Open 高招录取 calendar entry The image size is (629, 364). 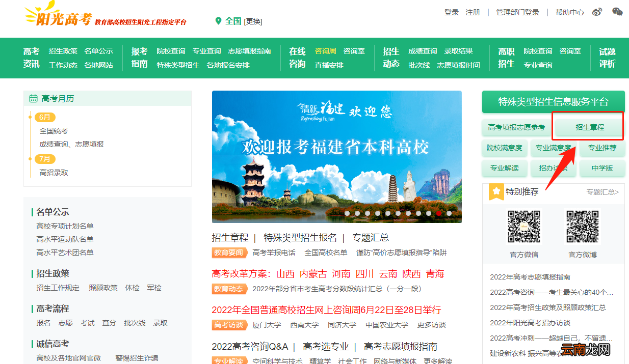(x=54, y=173)
